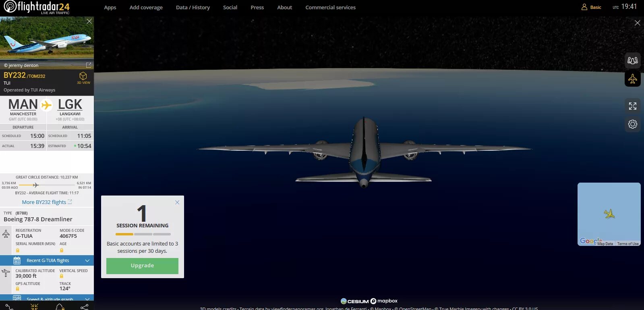Open the Press menu

[257, 7]
